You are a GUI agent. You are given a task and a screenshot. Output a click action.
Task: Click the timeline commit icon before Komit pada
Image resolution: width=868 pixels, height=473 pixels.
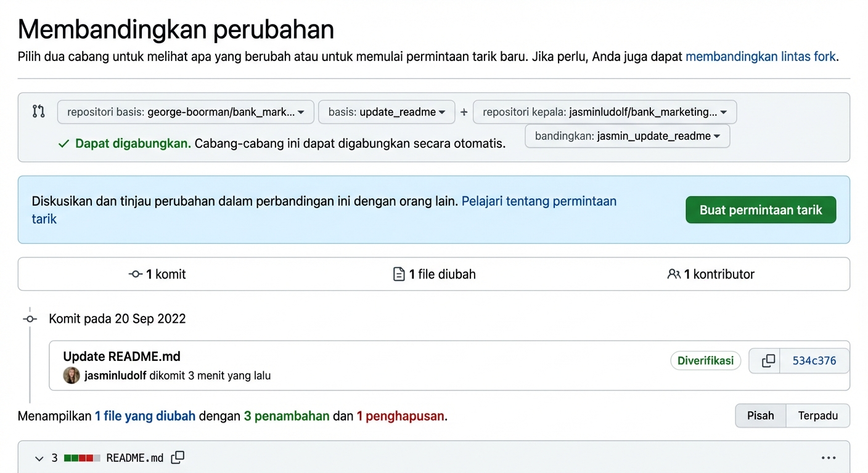click(30, 319)
